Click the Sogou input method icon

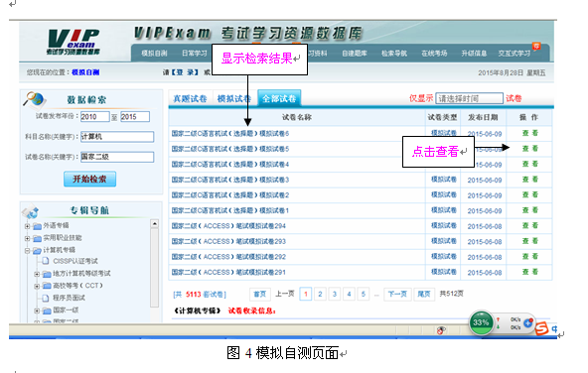pyautogui.click(x=541, y=328)
